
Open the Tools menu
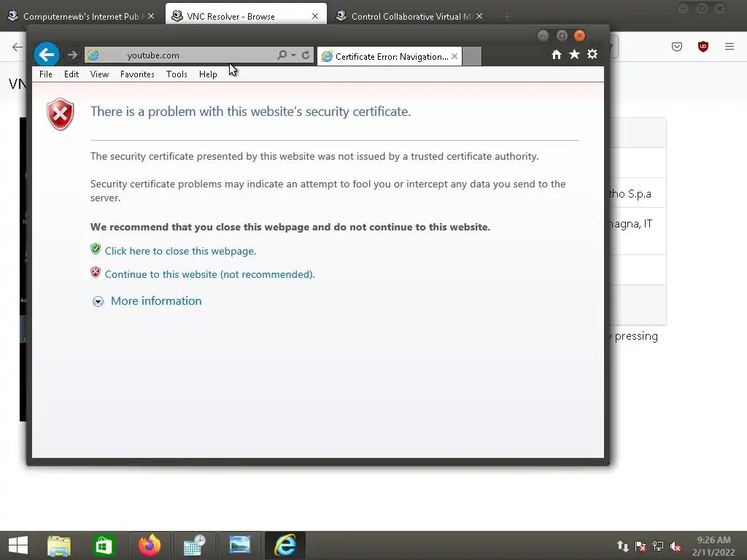click(x=177, y=74)
